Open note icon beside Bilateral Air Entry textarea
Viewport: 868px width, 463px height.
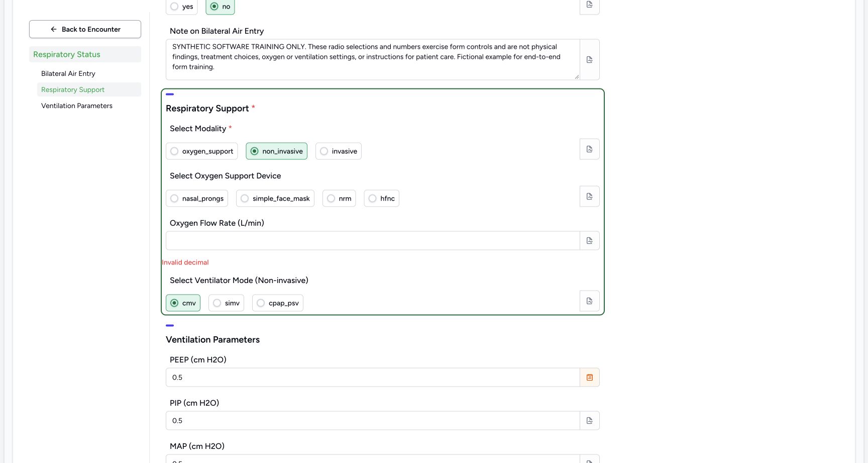point(590,59)
